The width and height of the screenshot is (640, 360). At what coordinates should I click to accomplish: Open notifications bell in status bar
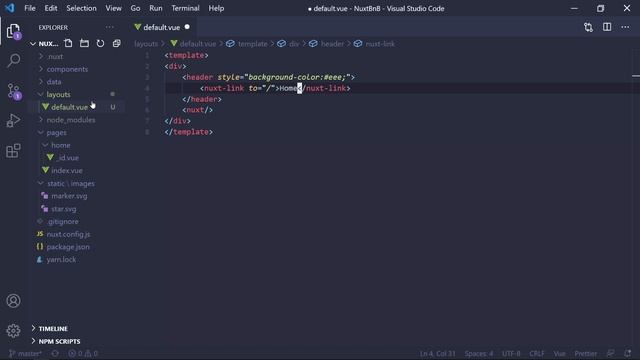click(627, 353)
